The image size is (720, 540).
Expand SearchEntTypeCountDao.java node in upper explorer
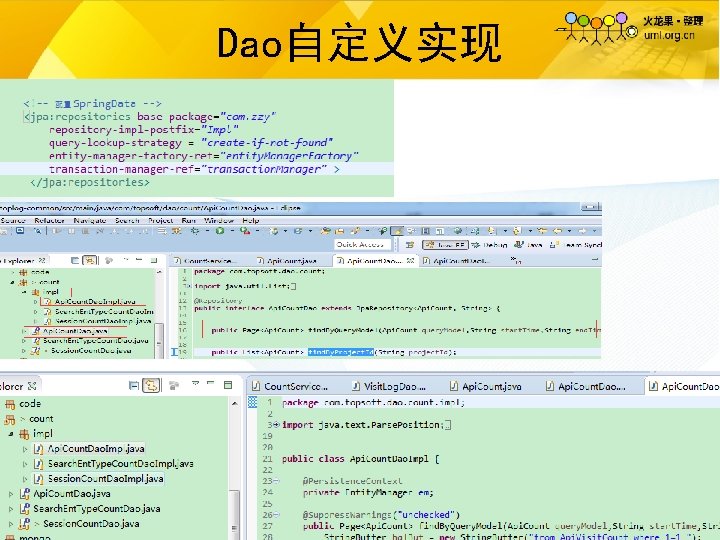click(24, 341)
